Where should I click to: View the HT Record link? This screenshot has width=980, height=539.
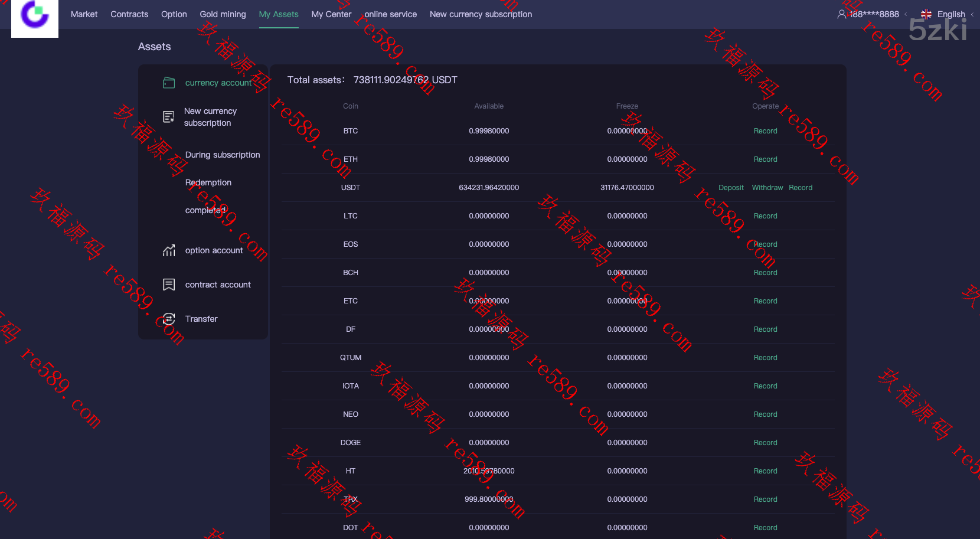(765, 471)
